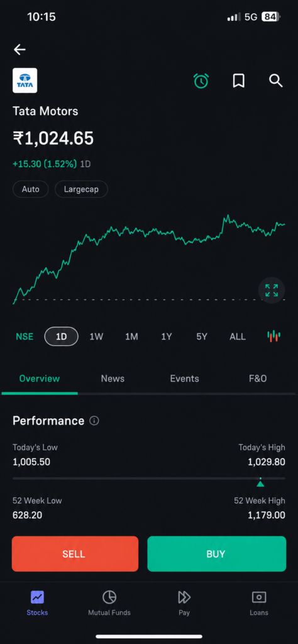
Task: Tap Today's High value 1,029.80
Action: (267, 462)
